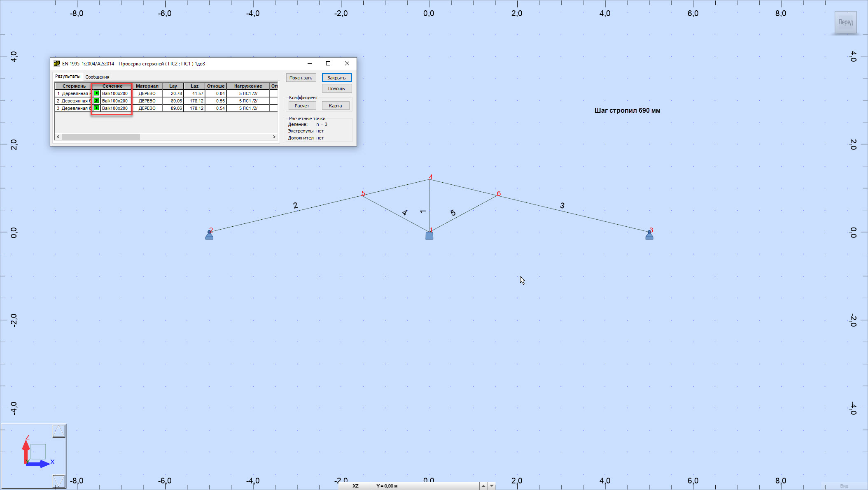
Task: Select row 1 Деревянная bar cell
Action: pos(74,93)
